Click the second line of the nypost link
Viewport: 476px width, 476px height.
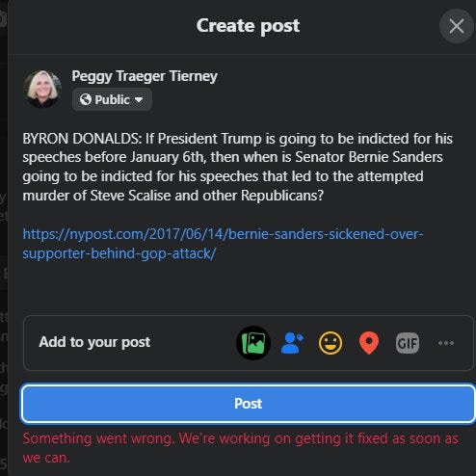(119, 253)
